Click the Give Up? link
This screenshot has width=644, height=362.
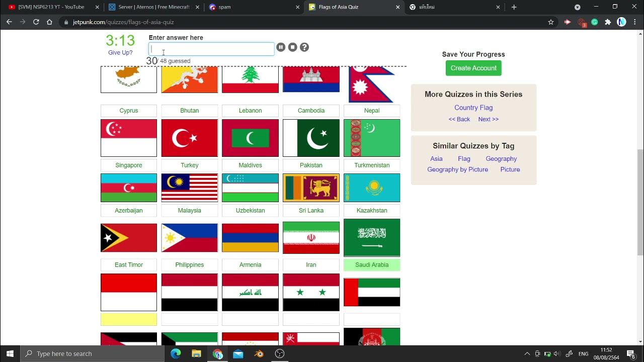120,53
